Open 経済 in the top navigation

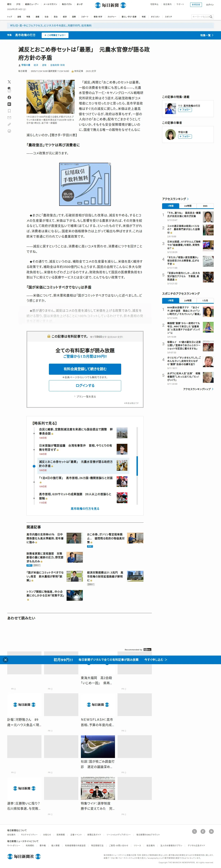pos(65,17)
